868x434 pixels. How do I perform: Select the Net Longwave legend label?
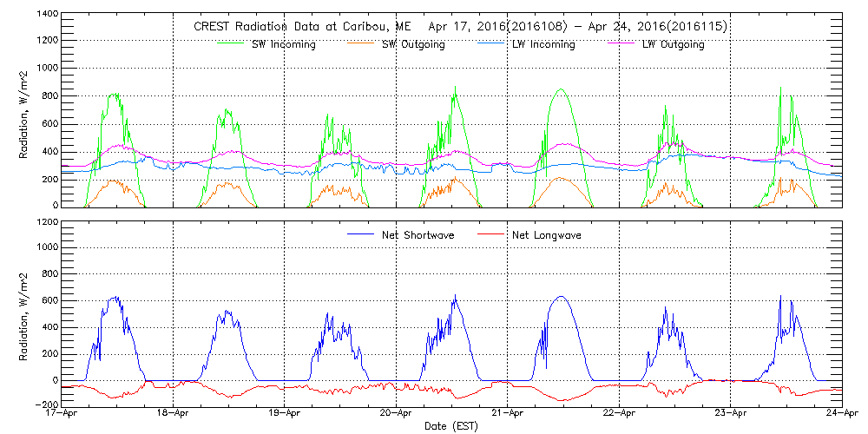coord(549,235)
